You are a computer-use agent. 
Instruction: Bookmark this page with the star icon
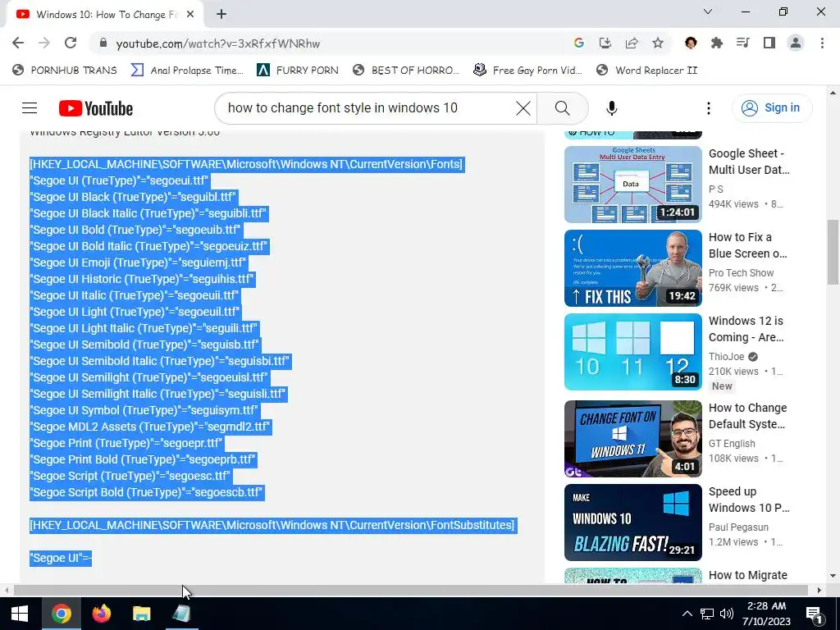[658, 43]
